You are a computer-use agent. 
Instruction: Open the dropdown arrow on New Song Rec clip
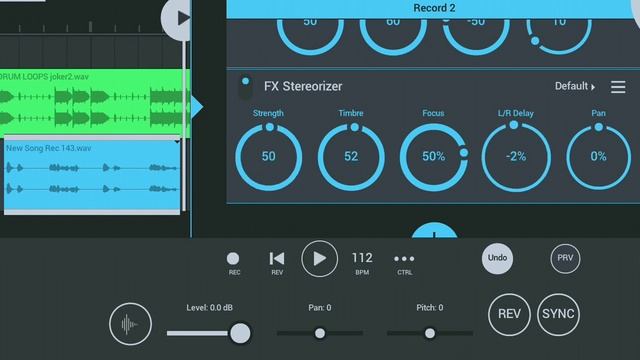[x=177, y=142]
